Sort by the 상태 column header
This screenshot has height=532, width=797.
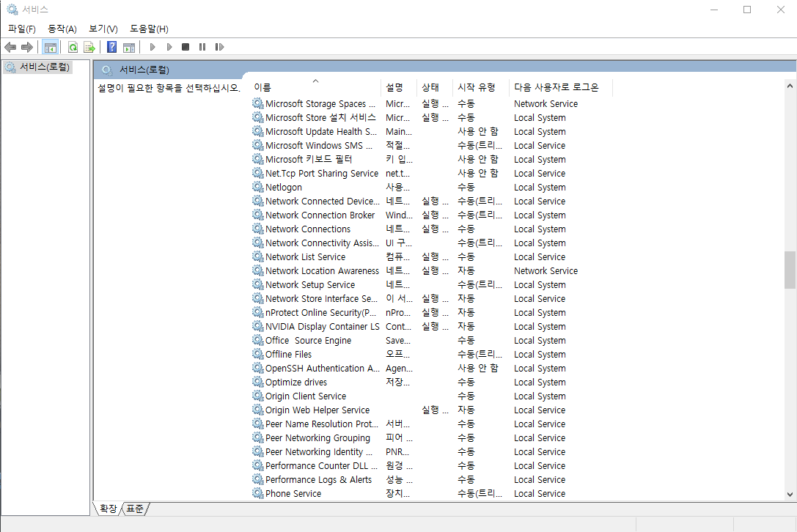(x=435, y=87)
